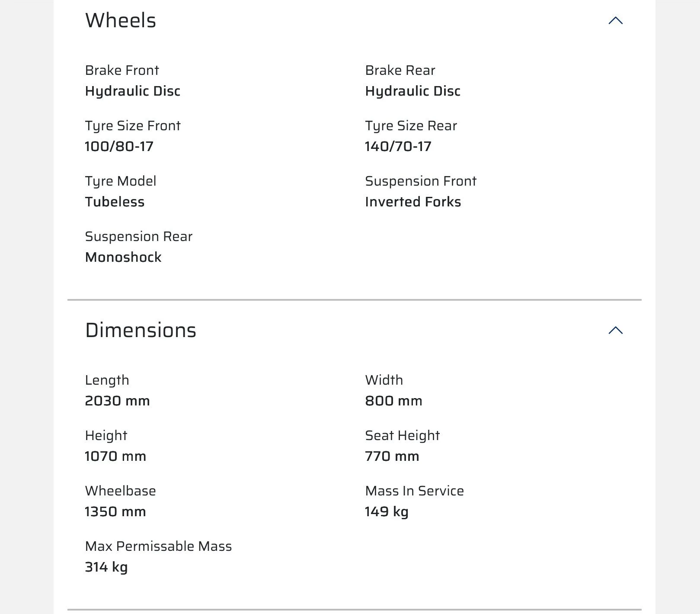Select the Brake Front label
The image size is (700, 614).
click(122, 70)
